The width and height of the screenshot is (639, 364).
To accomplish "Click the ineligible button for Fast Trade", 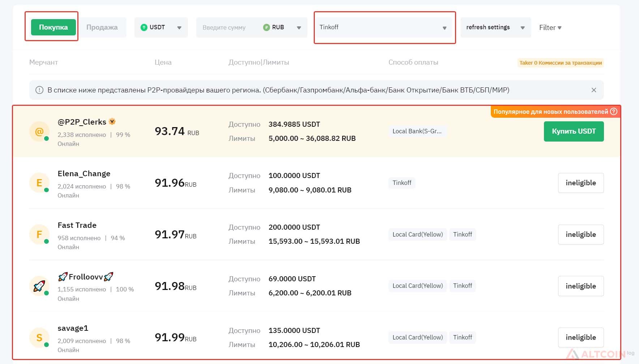I will coord(581,235).
